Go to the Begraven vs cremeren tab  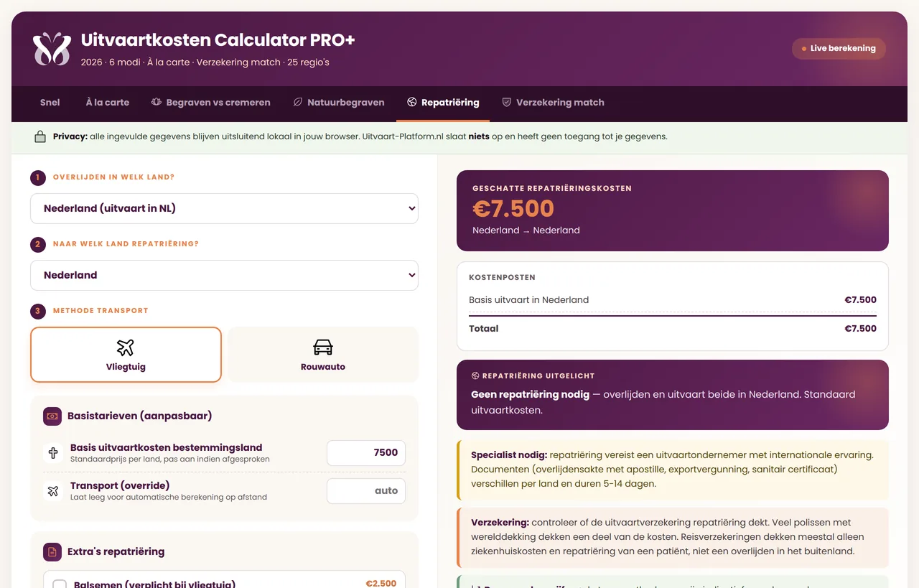click(x=210, y=103)
